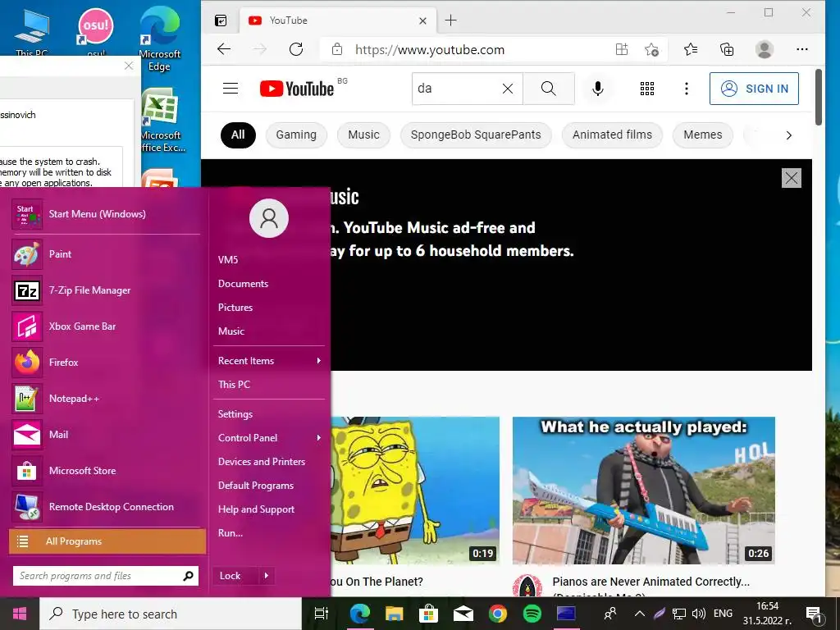Image resolution: width=840 pixels, height=630 pixels.
Task: Go back in Edge browser
Action: (x=224, y=49)
